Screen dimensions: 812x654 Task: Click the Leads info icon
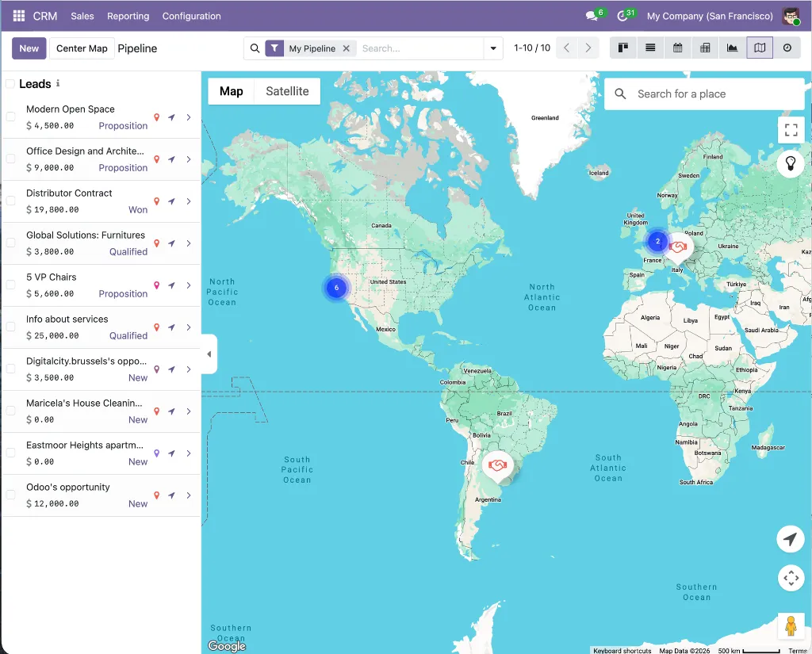57,83
